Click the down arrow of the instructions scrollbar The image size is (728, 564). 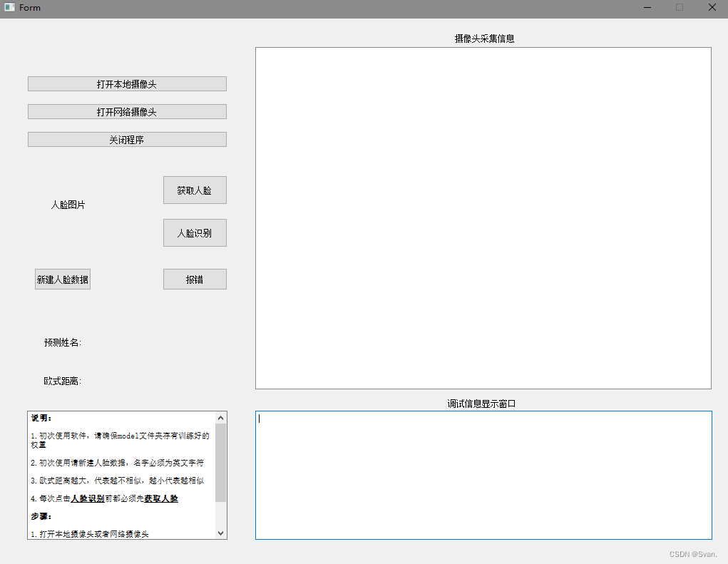click(221, 533)
